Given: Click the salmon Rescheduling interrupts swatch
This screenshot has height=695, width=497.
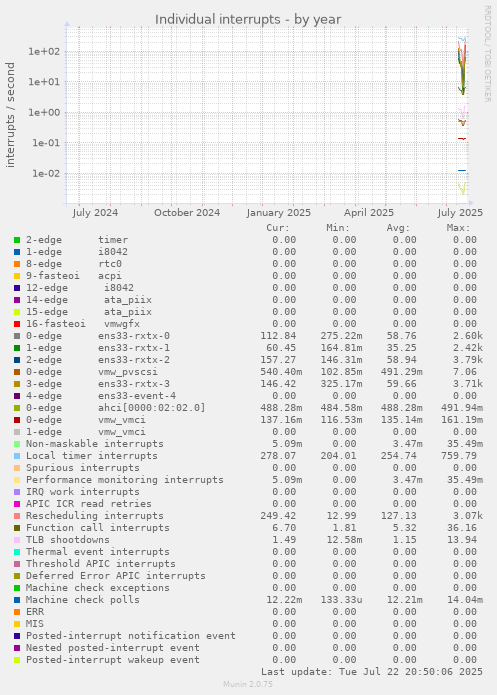Looking at the screenshot, I should 17,516.
